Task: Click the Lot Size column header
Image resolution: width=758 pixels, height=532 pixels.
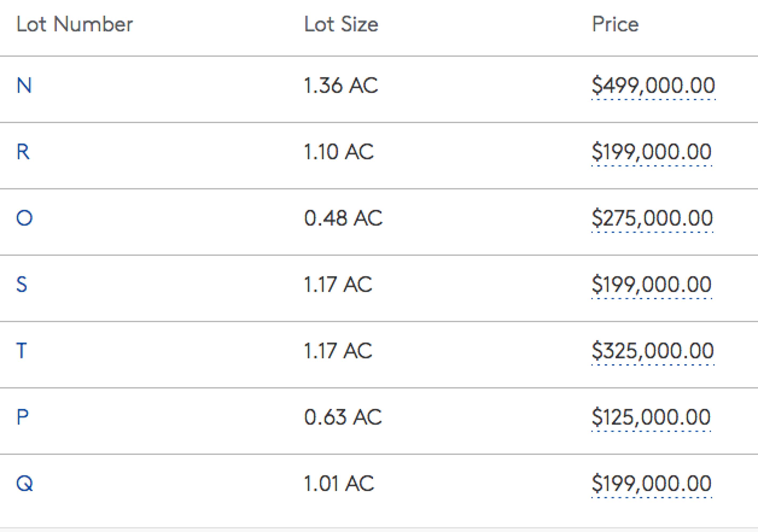Action: (341, 24)
